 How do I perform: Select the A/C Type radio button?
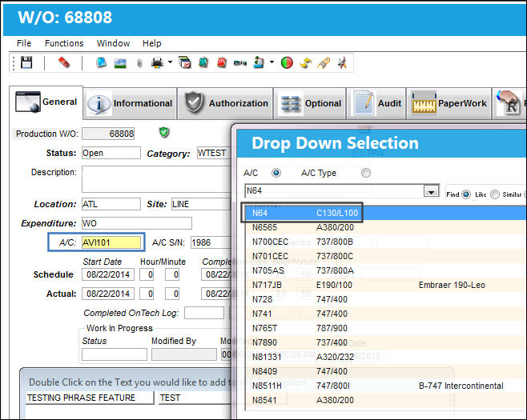click(x=366, y=173)
